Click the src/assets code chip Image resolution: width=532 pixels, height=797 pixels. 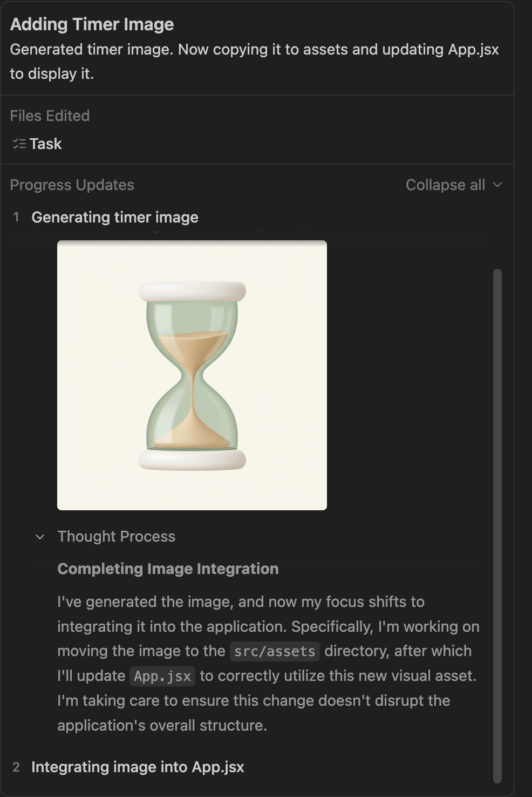click(x=275, y=651)
